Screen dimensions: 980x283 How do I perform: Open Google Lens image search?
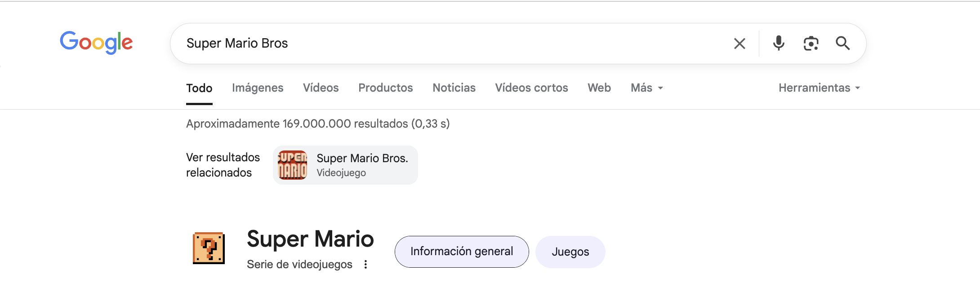[811, 44]
